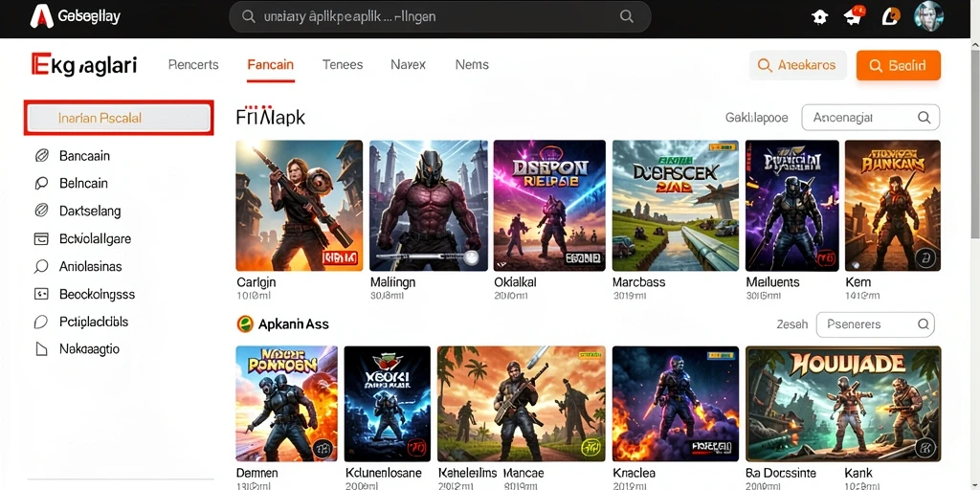Click the top search bar field
The image size is (980, 490).
(439, 17)
